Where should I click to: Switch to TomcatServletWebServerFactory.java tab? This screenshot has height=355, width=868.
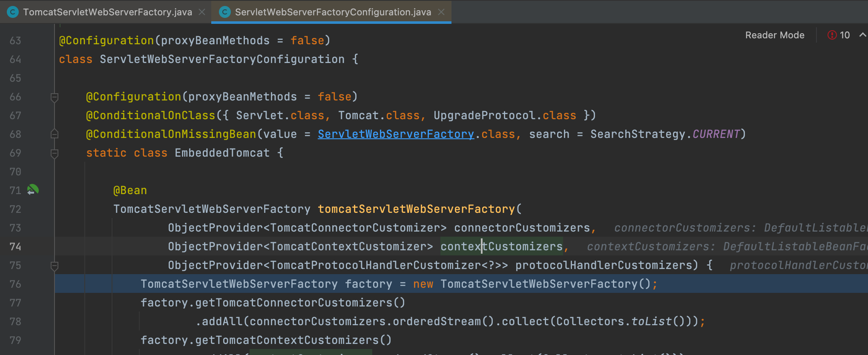tap(107, 12)
